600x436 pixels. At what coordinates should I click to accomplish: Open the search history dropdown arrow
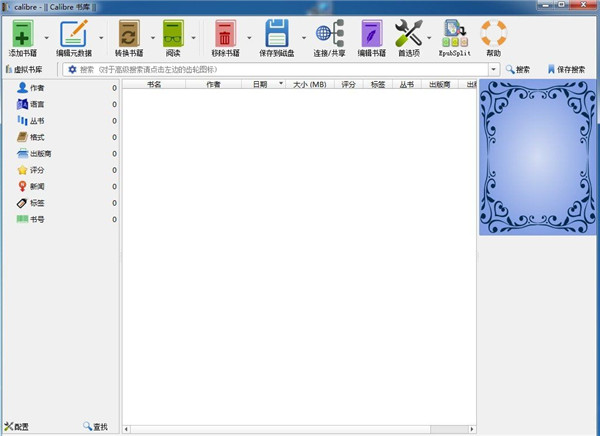point(494,69)
